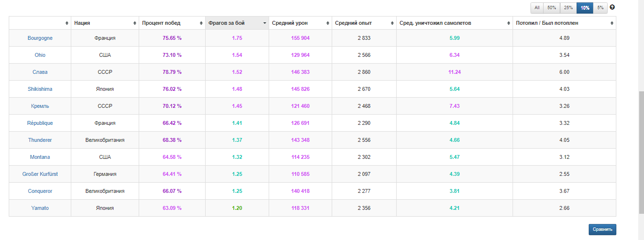Sort by Процент побед column arrows
Screen dimensions: 644x240
pos(201,23)
